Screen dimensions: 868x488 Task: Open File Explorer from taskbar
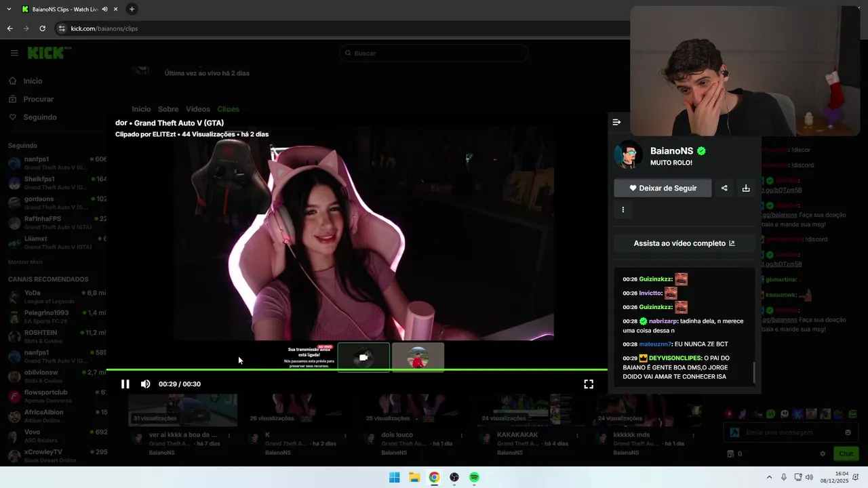pyautogui.click(x=414, y=477)
